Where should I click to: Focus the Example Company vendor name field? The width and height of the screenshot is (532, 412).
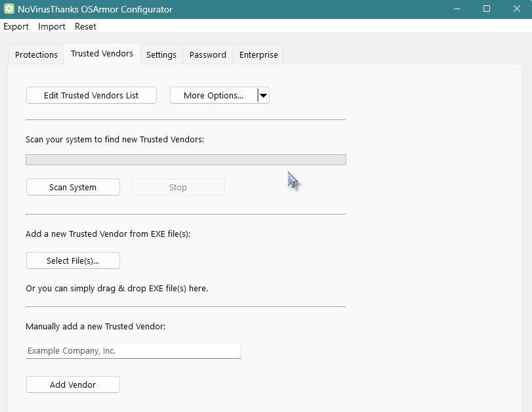[x=133, y=350]
